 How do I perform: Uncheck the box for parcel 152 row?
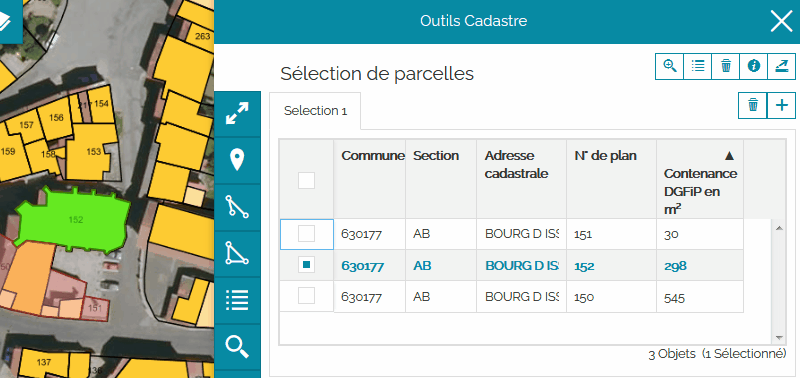click(307, 265)
